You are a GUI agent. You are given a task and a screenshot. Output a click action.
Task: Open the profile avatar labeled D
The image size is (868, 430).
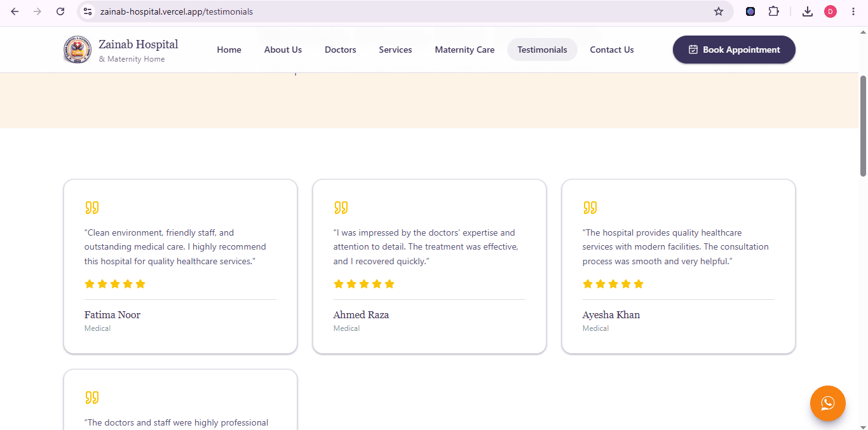click(831, 11)
